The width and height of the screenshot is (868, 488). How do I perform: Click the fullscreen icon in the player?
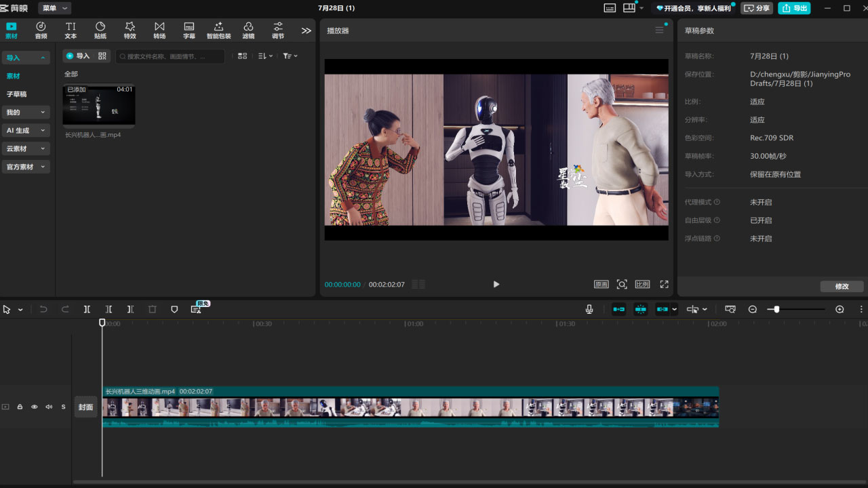[x=664, y=285]
